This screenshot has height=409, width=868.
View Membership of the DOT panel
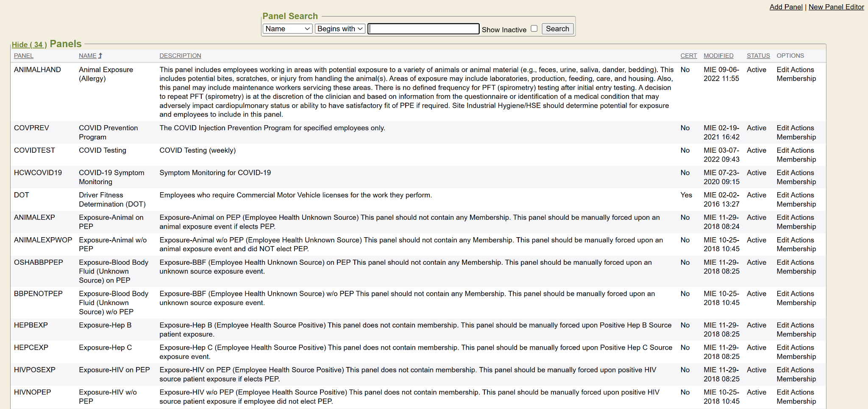[796, 204]
